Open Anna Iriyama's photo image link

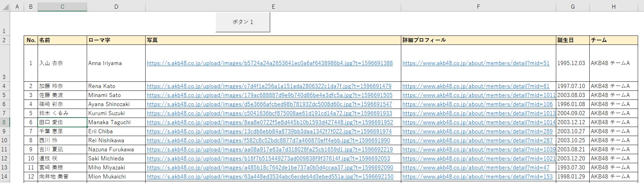point(270,63)
